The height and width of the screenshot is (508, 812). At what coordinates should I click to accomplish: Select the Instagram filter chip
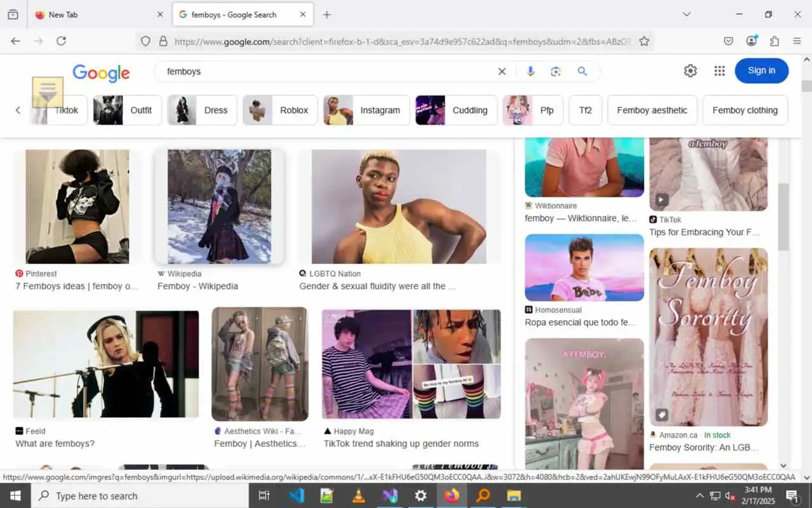click(366, 110)
